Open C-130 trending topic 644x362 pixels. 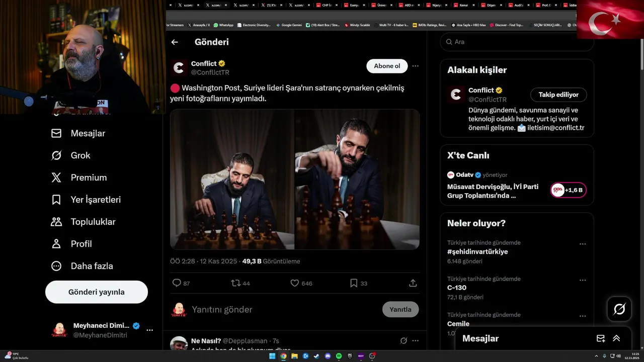point(457,288)
